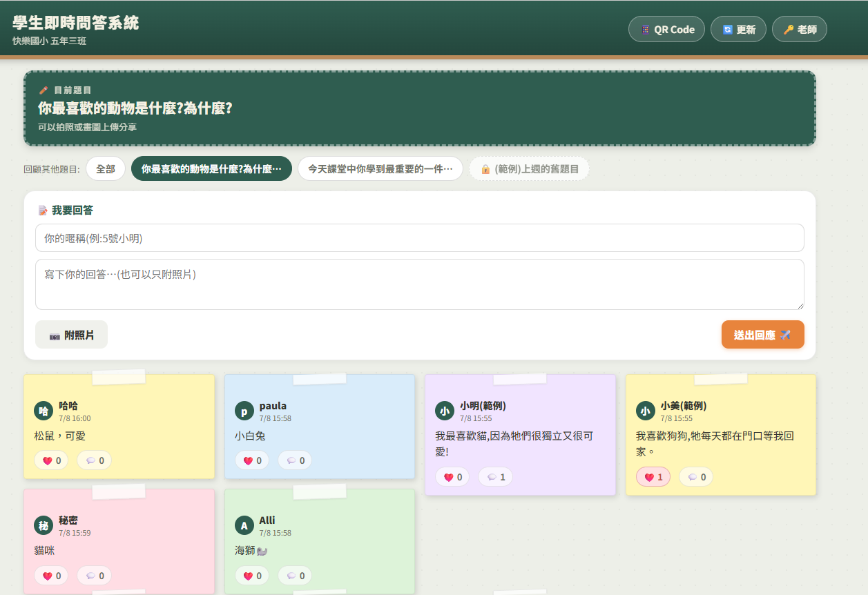Click 秘密's avatar circle
868x595 pixels.
click(x=44, y=525)
